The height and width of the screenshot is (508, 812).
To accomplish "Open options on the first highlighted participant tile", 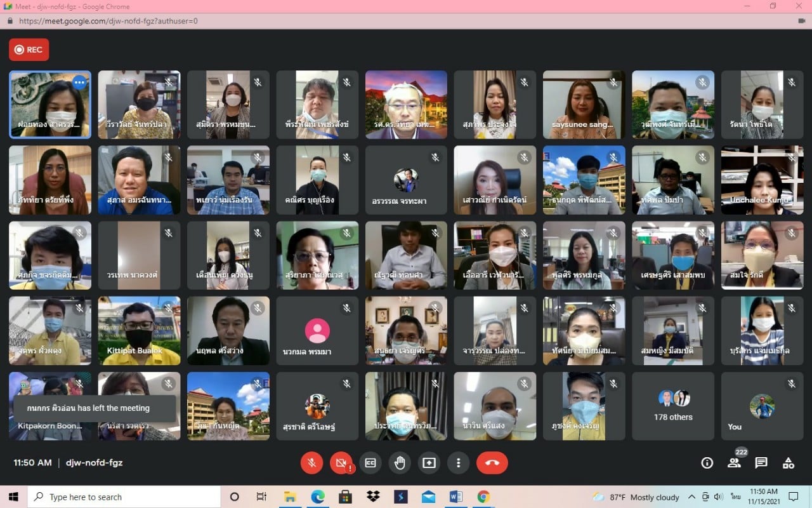I will (x=79, y=82).
